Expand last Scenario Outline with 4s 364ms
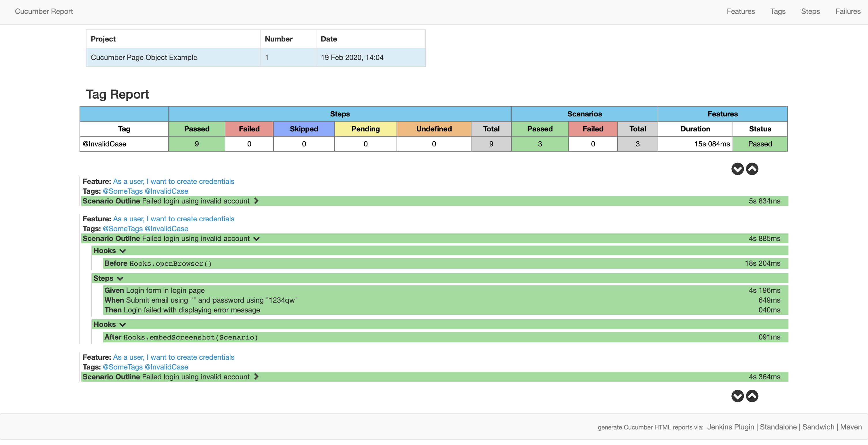The height and width of the screenshot is (445, 868). [256, 377]
